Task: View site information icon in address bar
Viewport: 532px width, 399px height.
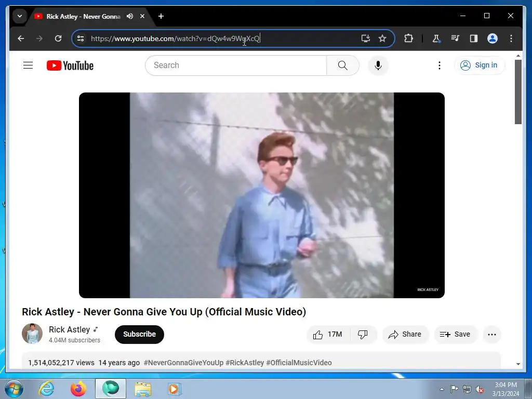Action: coord(81,38)
